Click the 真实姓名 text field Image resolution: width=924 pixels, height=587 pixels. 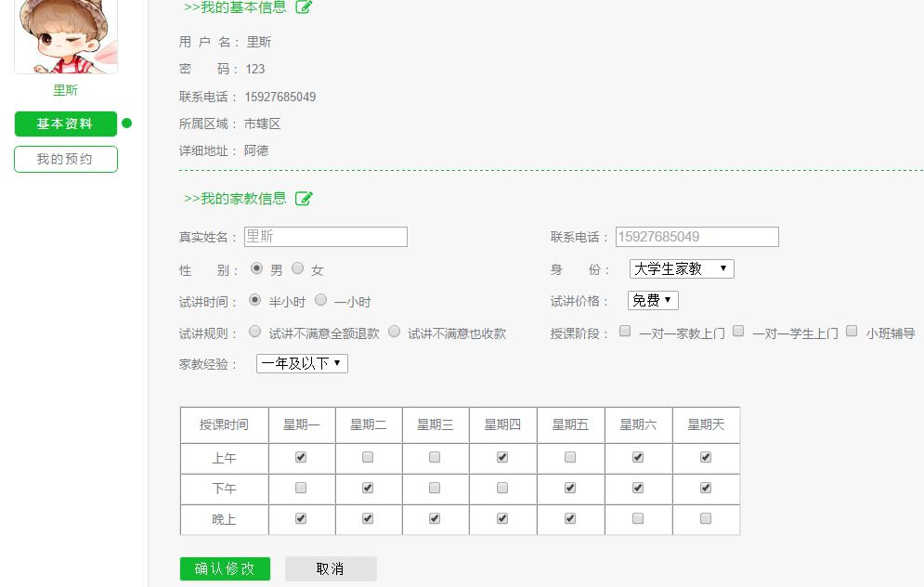[325, 237]
